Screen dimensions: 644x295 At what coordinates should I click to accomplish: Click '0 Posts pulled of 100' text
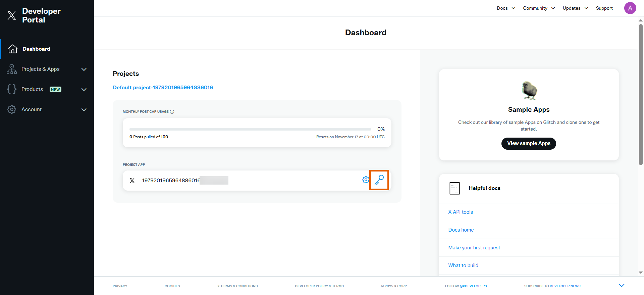149,137
